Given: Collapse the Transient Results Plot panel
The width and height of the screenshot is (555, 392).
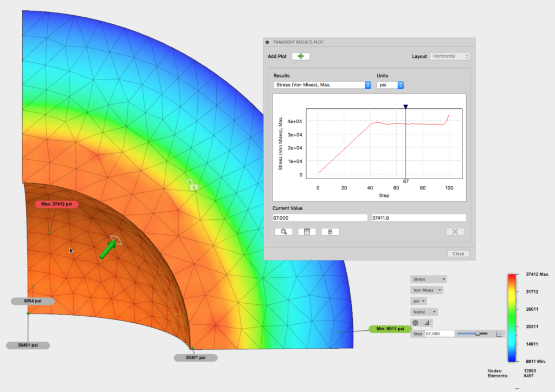Looking at the screenshot, I should pos(267,42).
